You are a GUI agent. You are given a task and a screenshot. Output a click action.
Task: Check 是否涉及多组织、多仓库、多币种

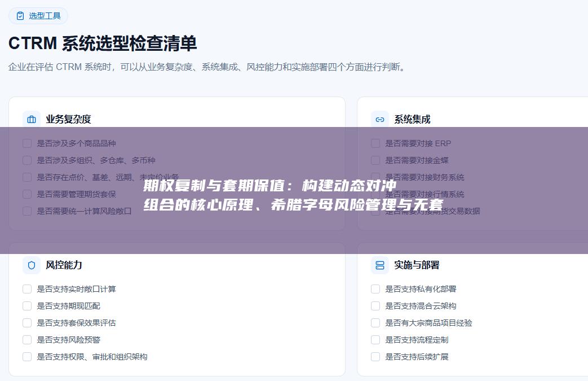tap(27, 160)
